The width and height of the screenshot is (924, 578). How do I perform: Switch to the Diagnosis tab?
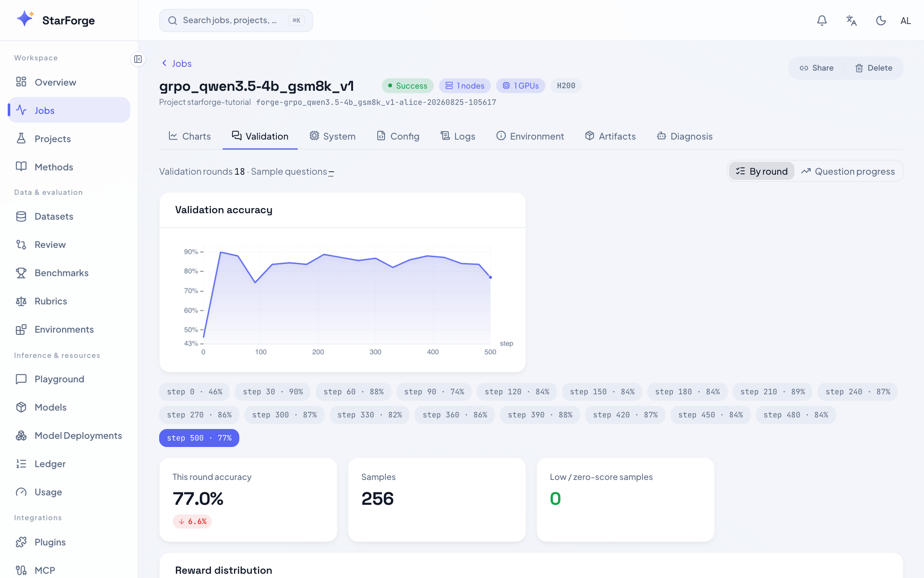click(685, 136)
